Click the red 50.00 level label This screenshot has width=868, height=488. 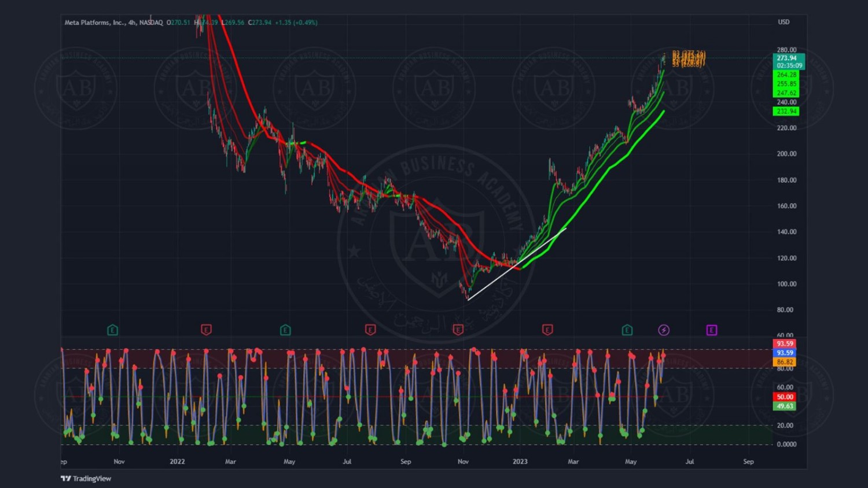[x=785, y=397]
